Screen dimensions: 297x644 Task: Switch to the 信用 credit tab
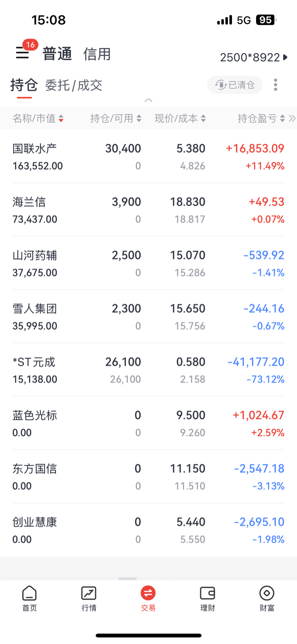(x=97, y=54)
